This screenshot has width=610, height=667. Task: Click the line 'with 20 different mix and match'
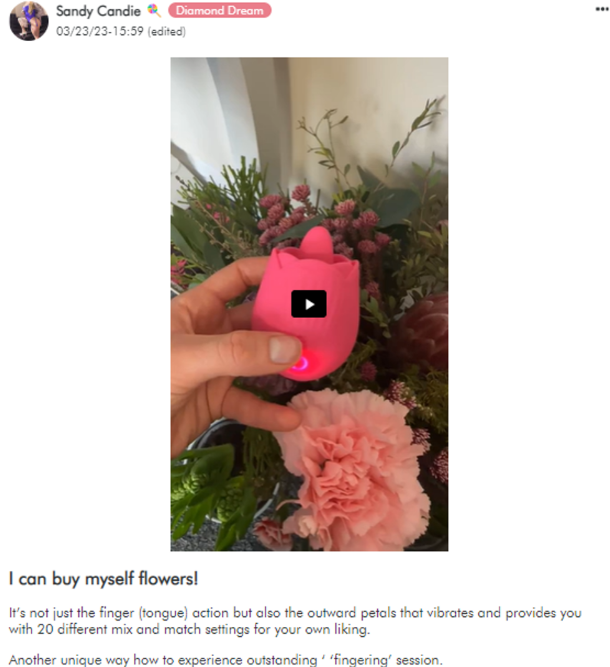(189, 629)
